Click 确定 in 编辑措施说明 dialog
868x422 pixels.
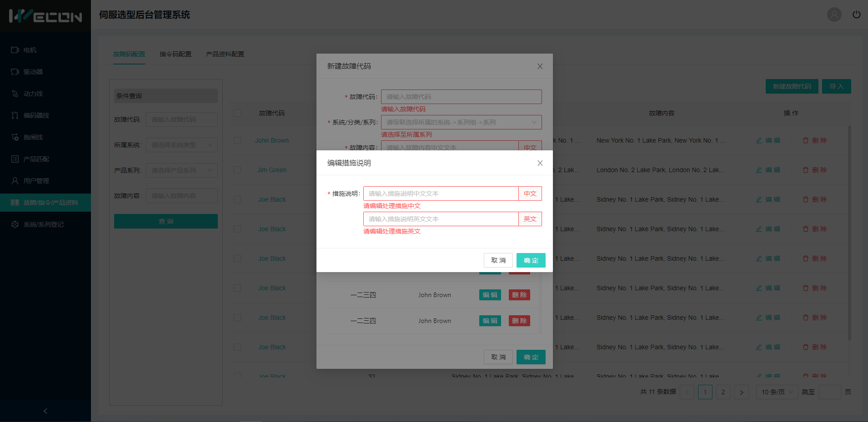(x=531, y=260)
